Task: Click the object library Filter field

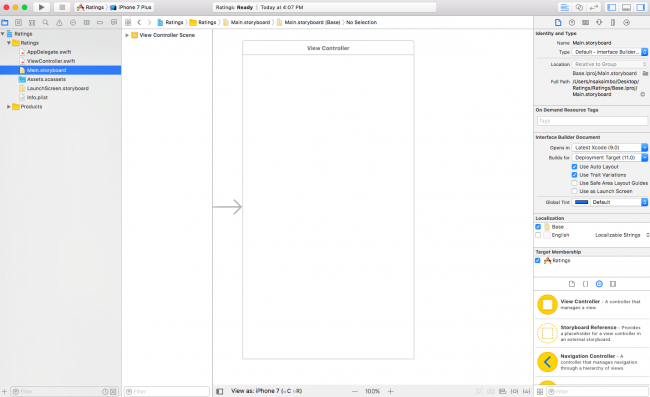Action: pos(597,392)
